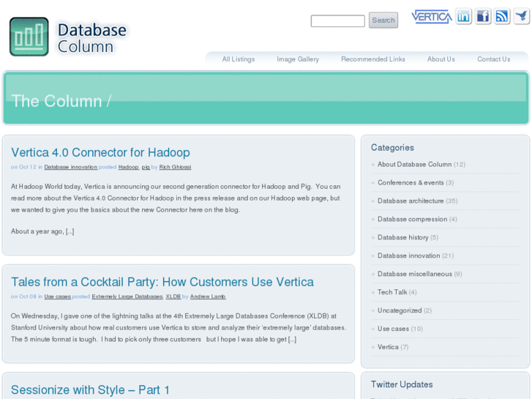The image size is (532, 399).
Task: Open the All Listings menu item
Action: click(238, 59)
